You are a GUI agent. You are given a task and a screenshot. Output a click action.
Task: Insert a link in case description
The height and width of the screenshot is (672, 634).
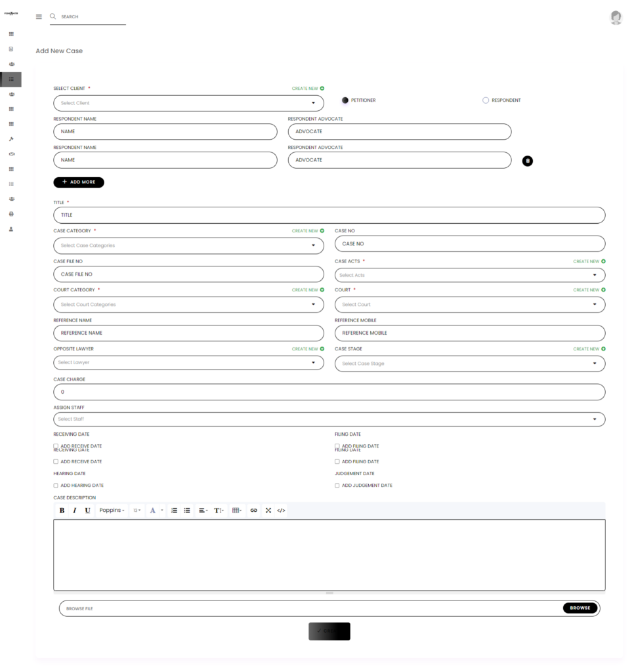254,511
